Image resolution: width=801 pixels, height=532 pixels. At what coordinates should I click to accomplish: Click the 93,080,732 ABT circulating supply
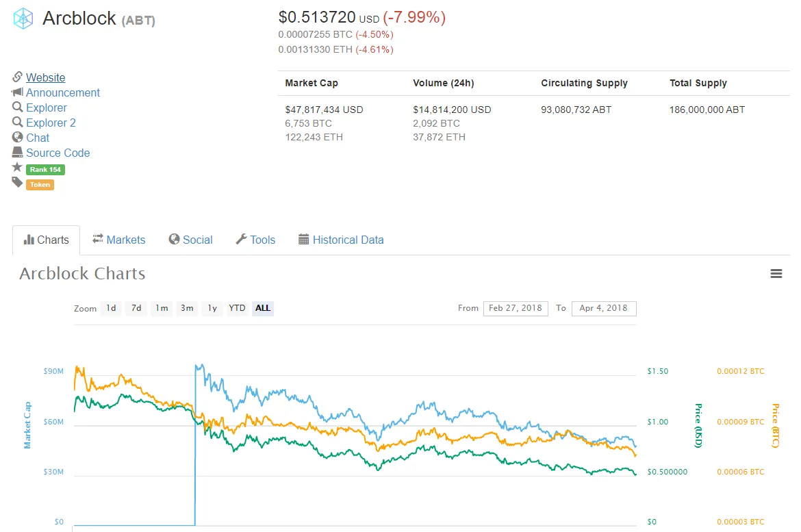coord(576,110)
